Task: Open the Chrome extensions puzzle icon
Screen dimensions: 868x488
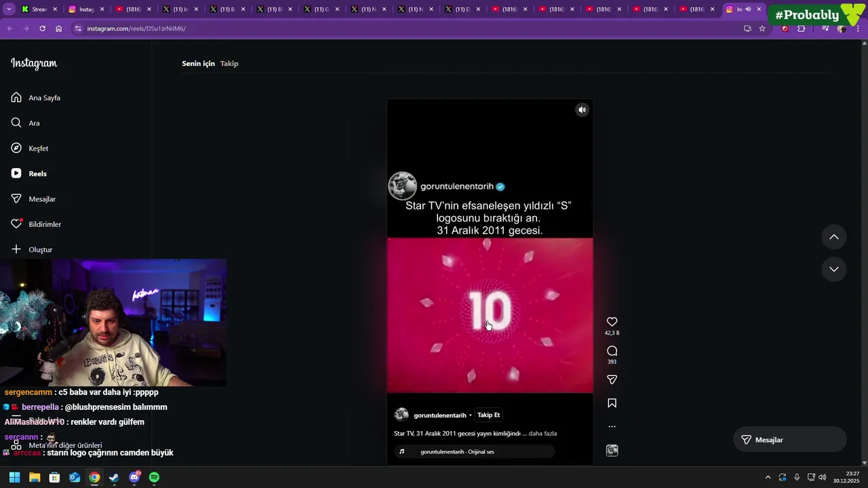Action: 801,28
